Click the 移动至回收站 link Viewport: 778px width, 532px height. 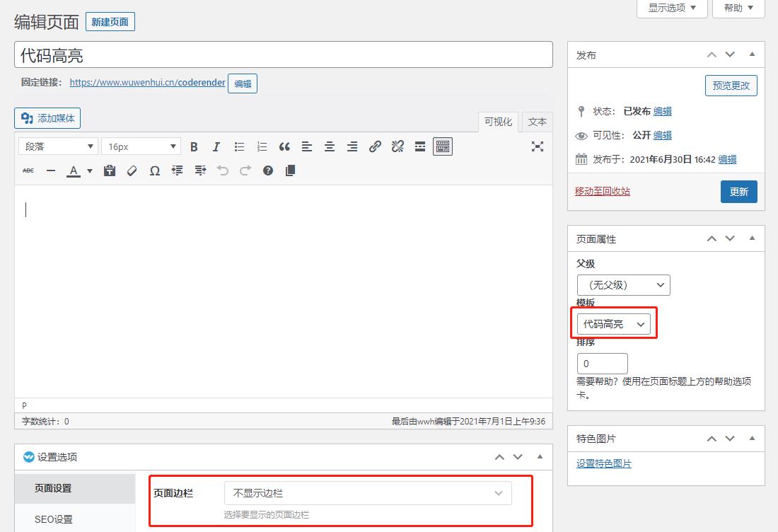click(x=603, y=191)
